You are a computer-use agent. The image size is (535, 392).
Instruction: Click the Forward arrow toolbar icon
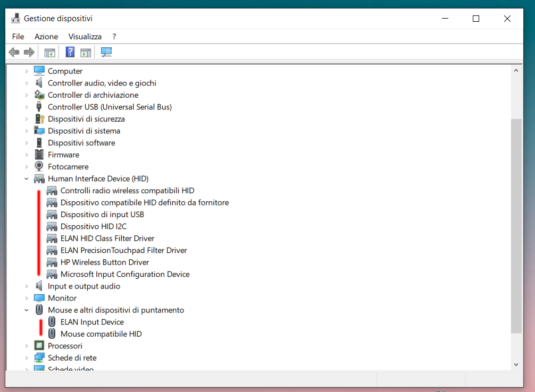[x=29, y=52]
